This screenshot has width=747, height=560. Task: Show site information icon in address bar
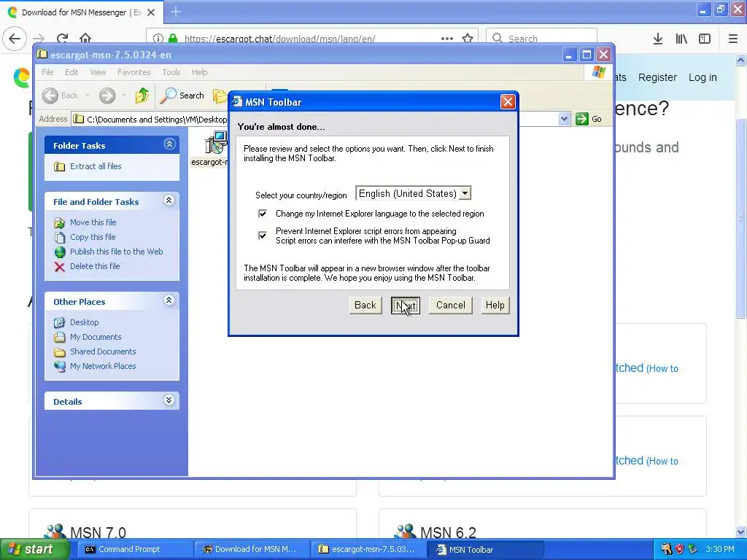point(158,39)
